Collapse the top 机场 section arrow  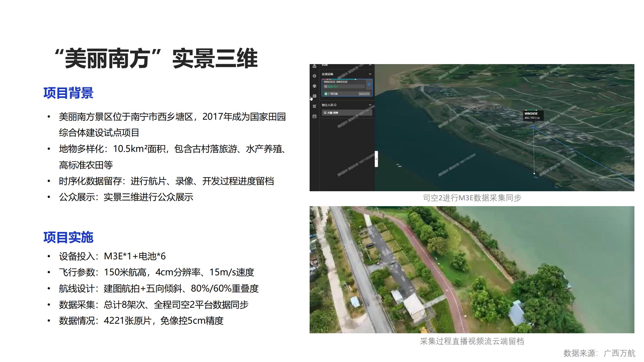click(x=370, y=65)
